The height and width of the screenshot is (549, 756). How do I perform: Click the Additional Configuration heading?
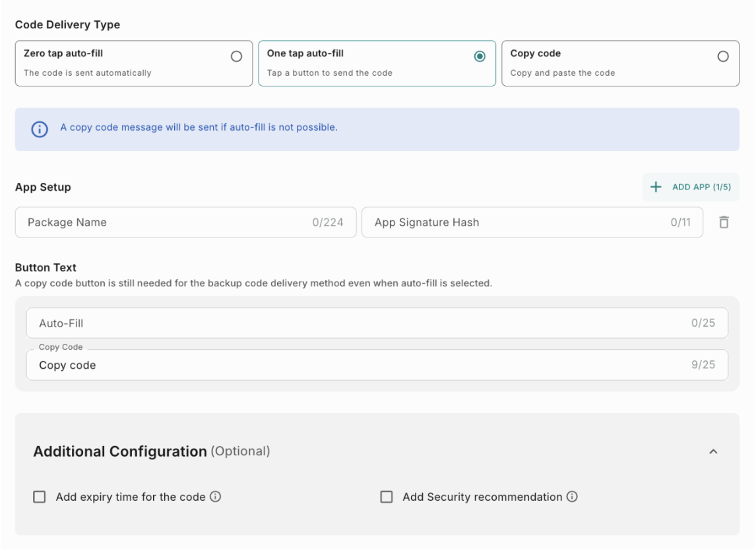click(120, 452)
